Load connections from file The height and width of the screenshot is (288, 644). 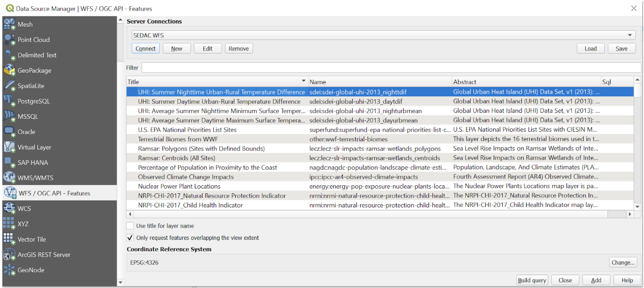[590, 49]
